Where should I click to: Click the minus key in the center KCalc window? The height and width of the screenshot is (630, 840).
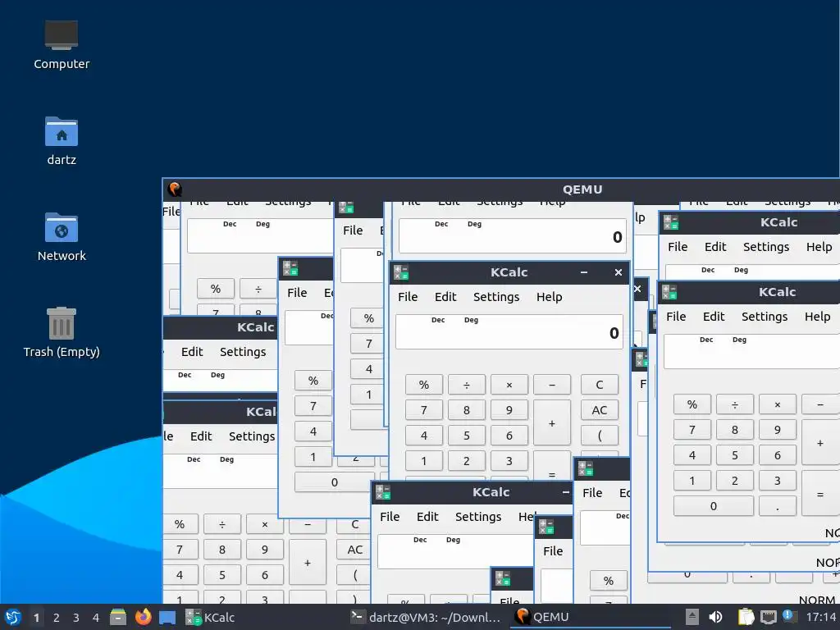pos(552,385)
